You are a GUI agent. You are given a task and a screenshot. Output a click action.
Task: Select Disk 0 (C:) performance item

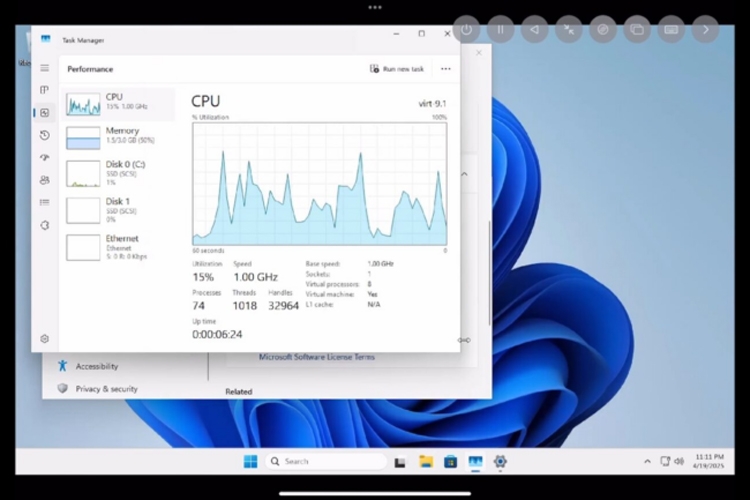pyautogui.click(x=118, y=173)
